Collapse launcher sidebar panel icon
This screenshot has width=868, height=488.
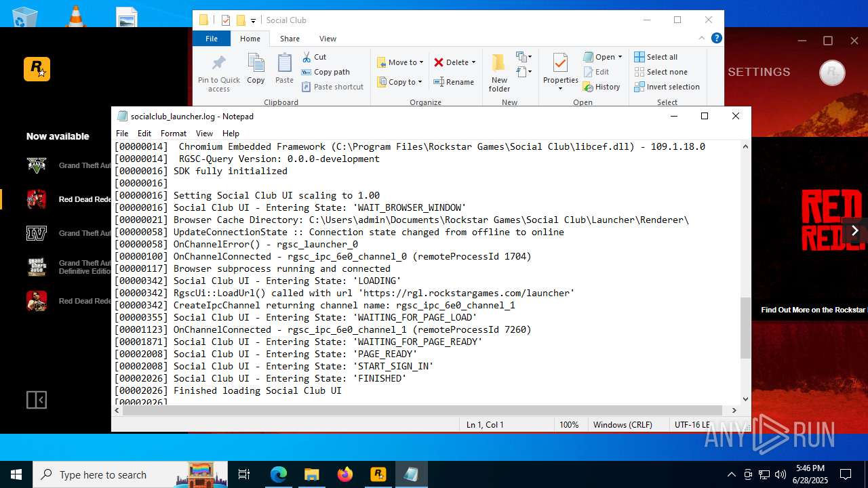pos(37,400)
